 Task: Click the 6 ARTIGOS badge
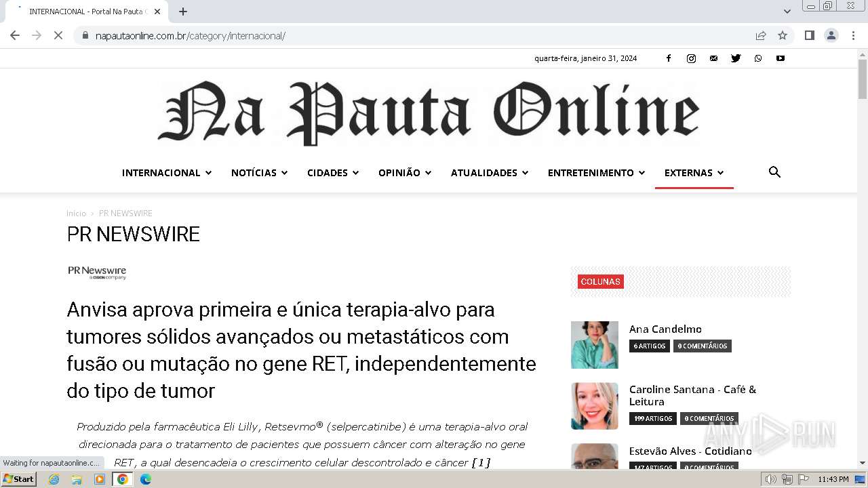coord(650,346)
